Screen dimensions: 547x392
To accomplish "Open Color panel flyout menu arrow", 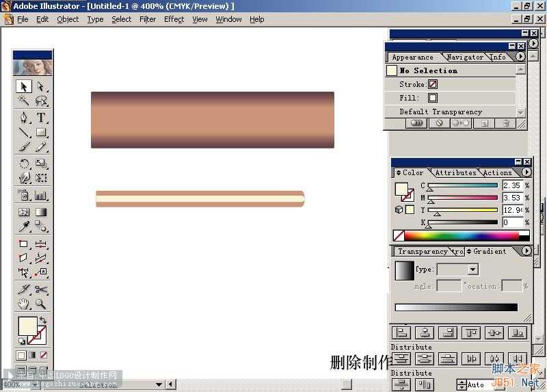I will point(526,172).
